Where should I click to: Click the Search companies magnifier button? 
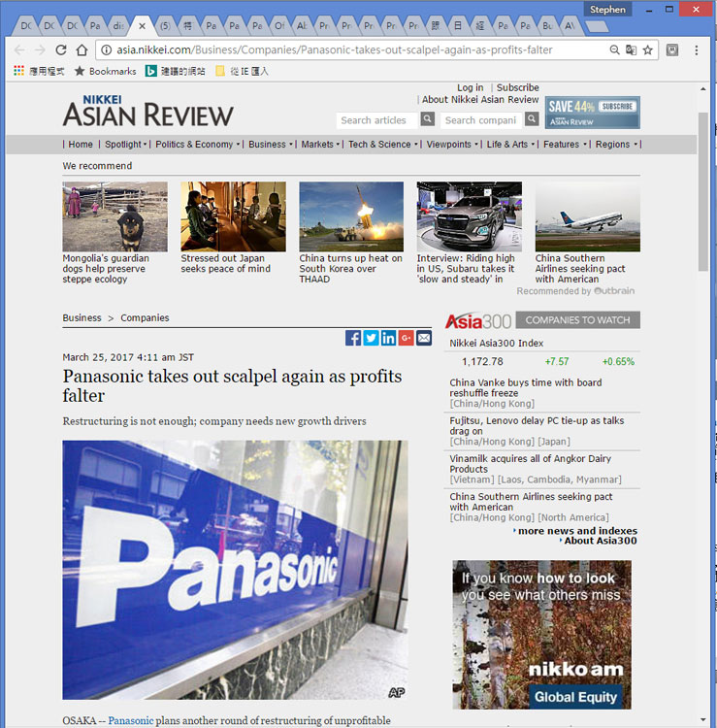532,119
